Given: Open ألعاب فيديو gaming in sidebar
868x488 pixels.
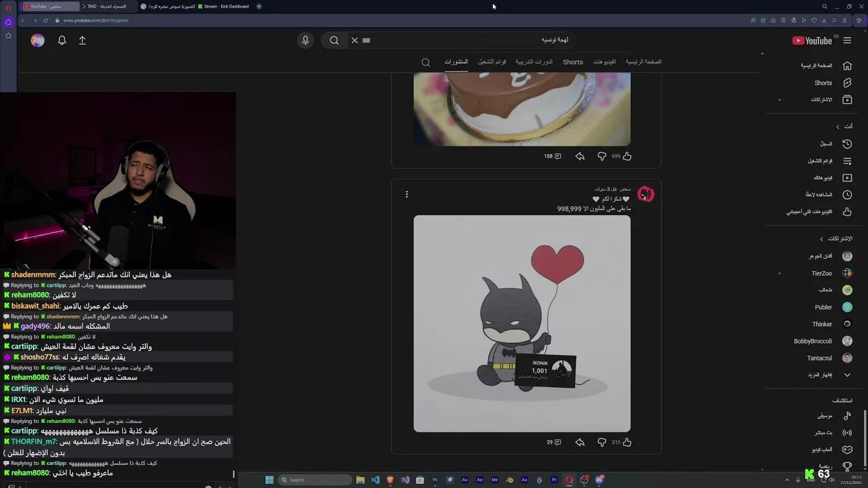Looking at the screenshot, I should pos(832,449).
